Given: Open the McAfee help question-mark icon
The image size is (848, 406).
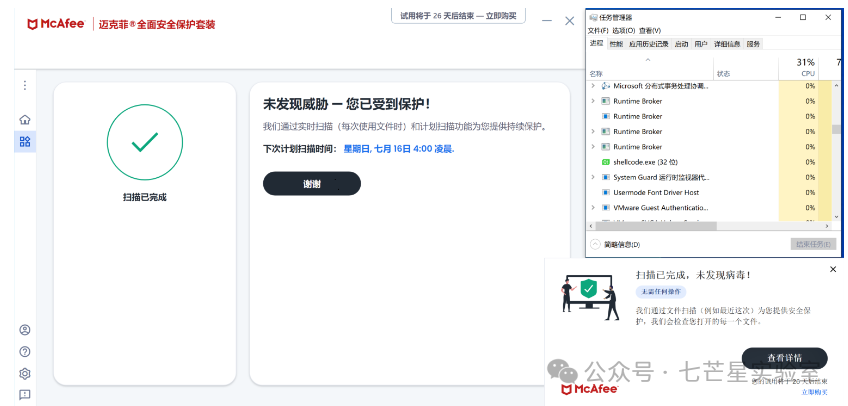Looking at the screenshot, I should (25, 352).
